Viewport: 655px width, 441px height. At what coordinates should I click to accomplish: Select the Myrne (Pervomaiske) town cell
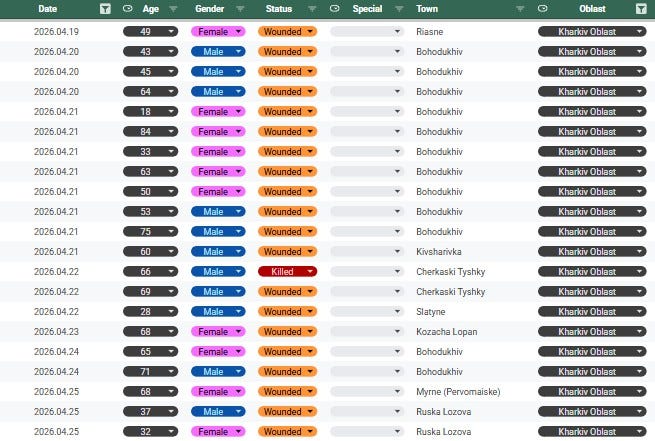pos(458,391)
